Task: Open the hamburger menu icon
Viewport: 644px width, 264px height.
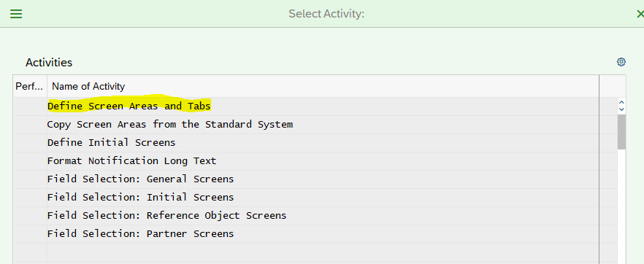Action: pyautogui.click(x=16, y=14)
